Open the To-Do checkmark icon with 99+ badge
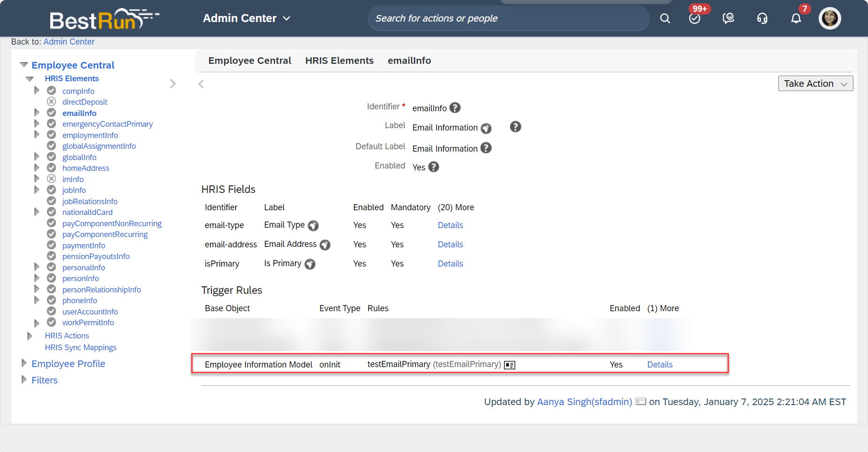Viewport: 868px width, 452px height. [x=695, y=18]
